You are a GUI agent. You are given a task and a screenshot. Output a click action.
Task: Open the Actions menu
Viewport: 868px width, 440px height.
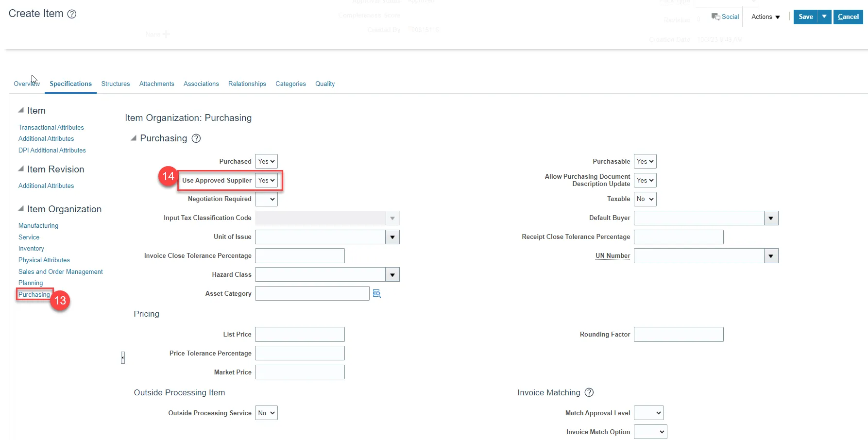[765, 17]
